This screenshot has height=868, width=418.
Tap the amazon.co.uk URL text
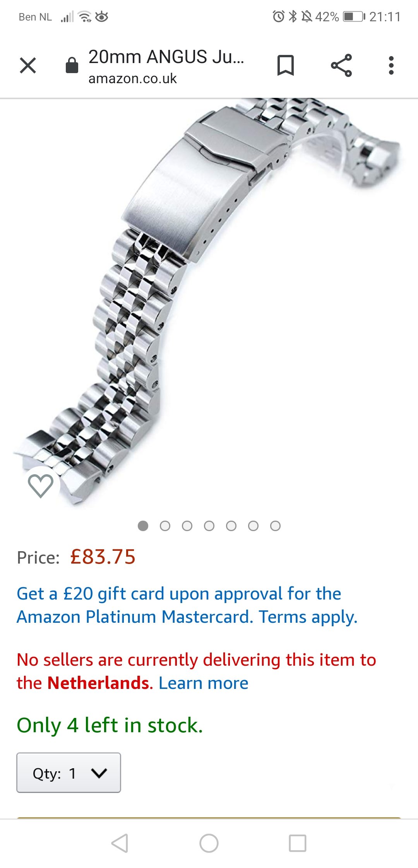(x=132, y=79)
